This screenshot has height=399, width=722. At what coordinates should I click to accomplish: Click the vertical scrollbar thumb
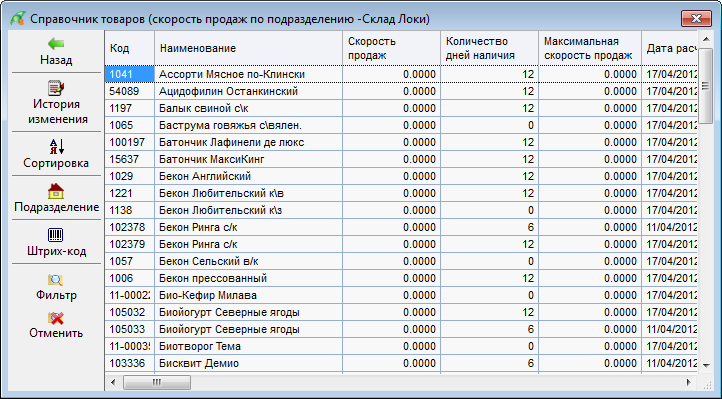(706, 86)
